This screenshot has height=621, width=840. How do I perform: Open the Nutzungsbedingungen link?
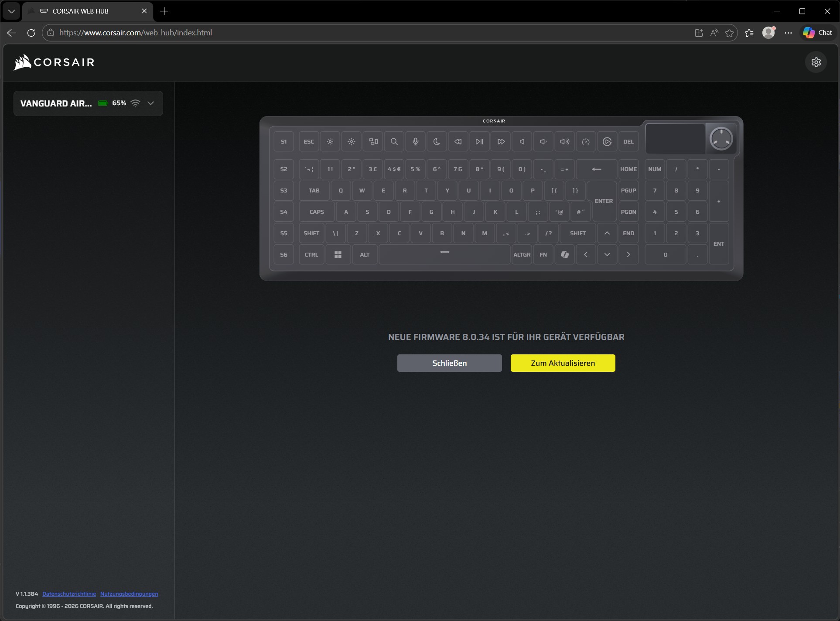[129, 594]
